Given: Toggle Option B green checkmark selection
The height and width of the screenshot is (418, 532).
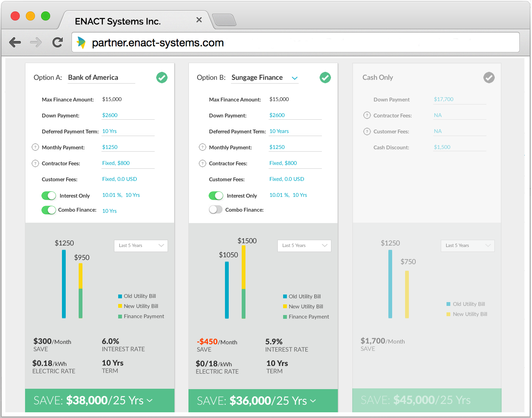Looking at the screenshot, I should tap(325, 78).
